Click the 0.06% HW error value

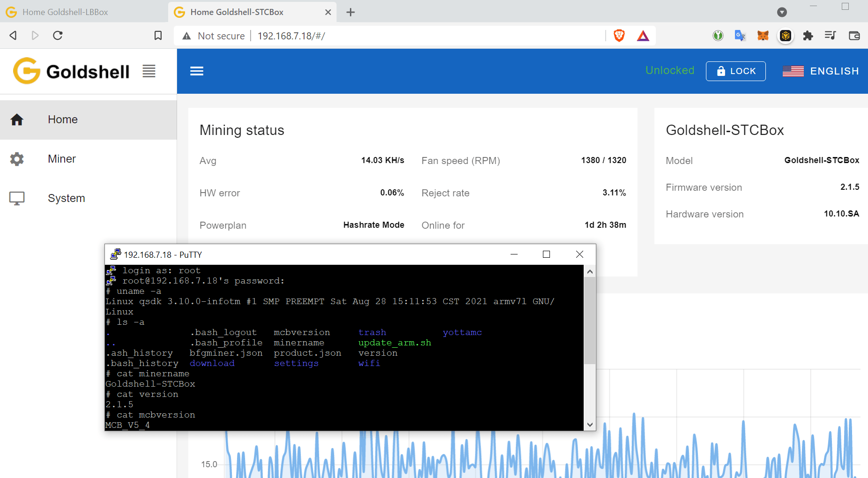click(392, 193)
